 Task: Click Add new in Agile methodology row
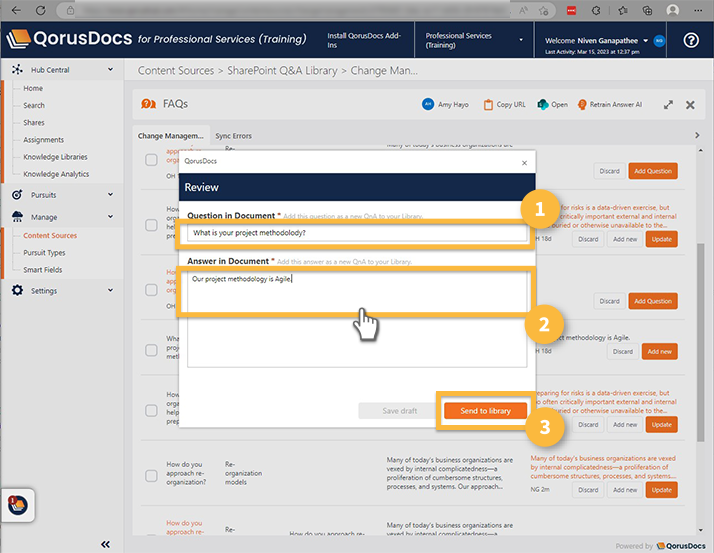[x=659, y=351]
